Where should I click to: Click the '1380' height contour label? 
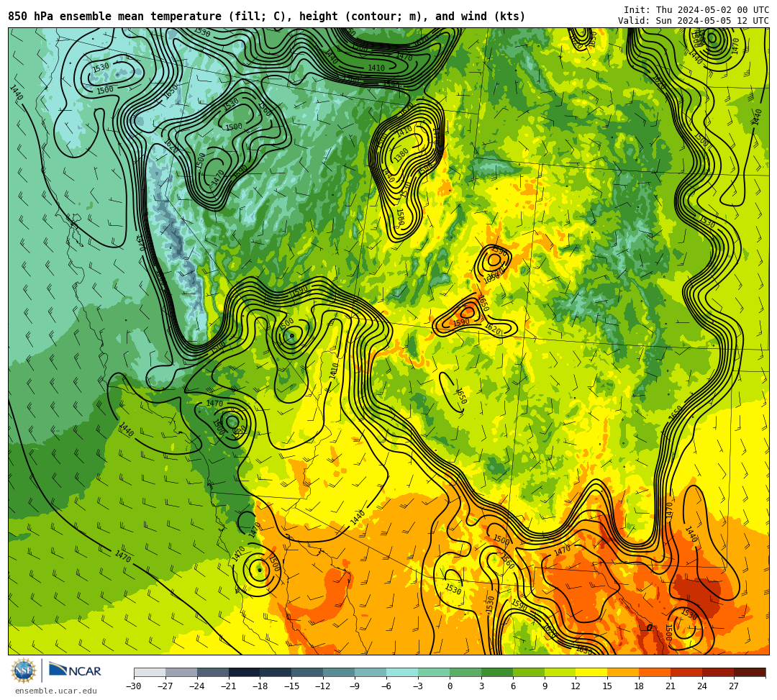(x=401, y=155)
